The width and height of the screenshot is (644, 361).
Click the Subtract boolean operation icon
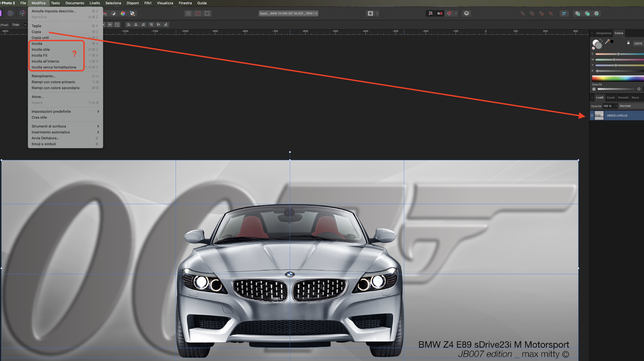coord(587,14)
